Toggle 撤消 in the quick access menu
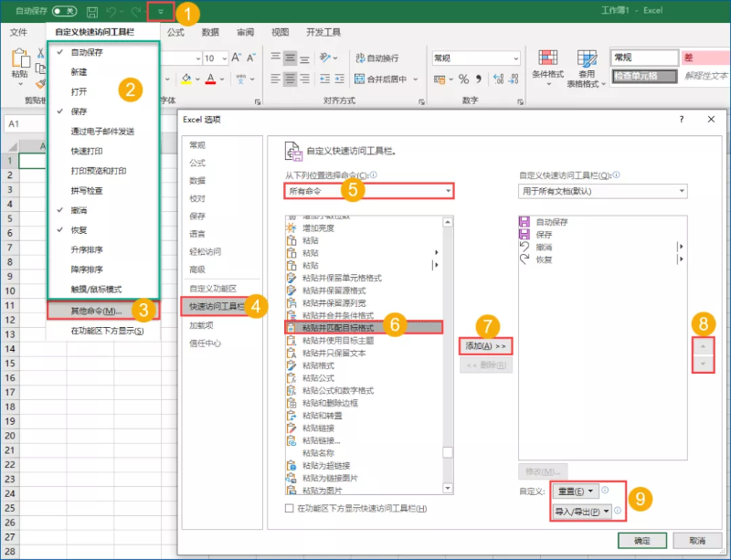 click(x=103, y=210)
